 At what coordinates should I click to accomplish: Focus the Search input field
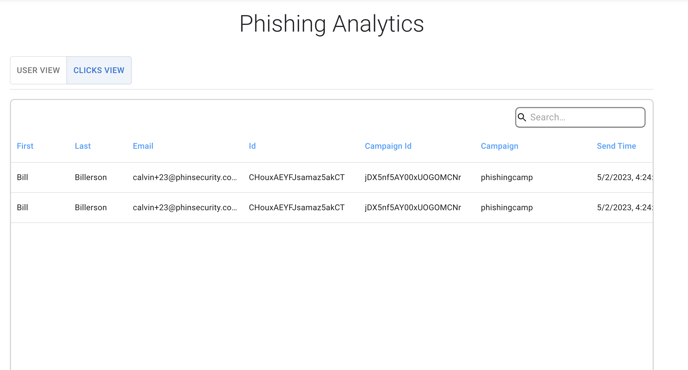coord(580,117)
